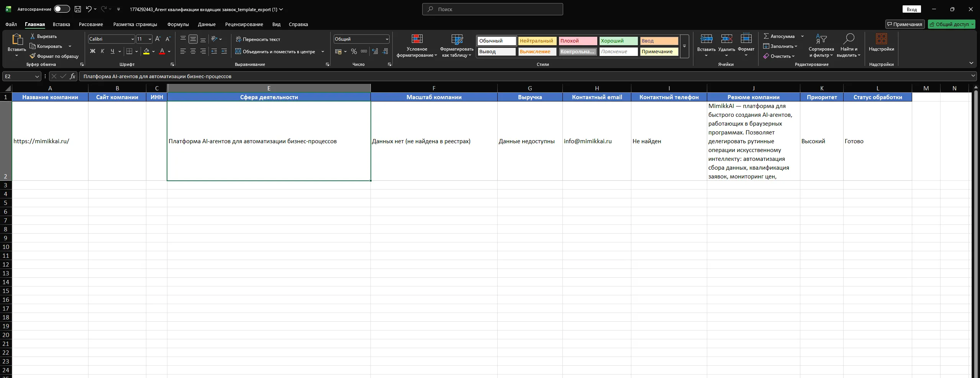Click the Общий доступ share button
This screenshot has height=378, width=980.
tap(952, 24)
